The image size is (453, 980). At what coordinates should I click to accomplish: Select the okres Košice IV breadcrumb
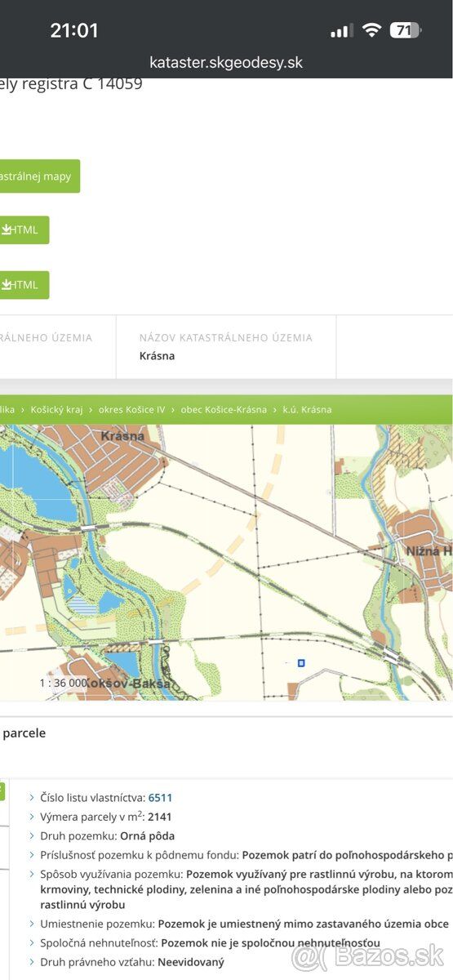(131, 409)
